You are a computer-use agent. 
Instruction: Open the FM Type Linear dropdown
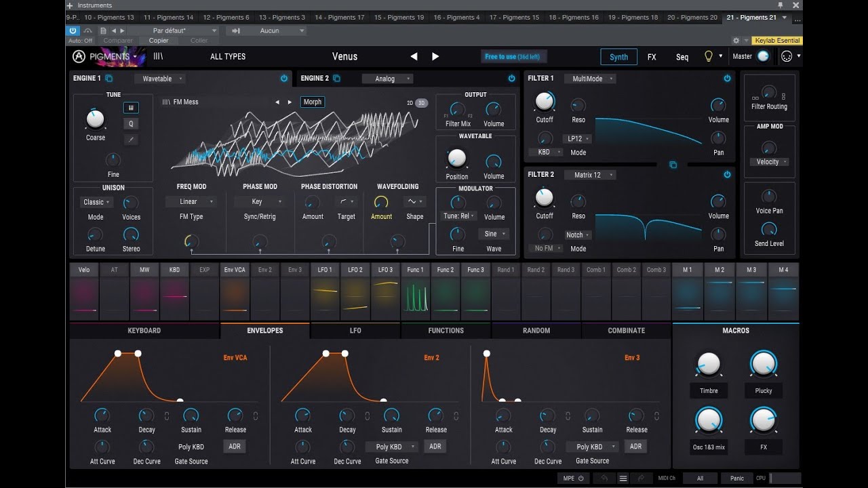tap(191, 201)
